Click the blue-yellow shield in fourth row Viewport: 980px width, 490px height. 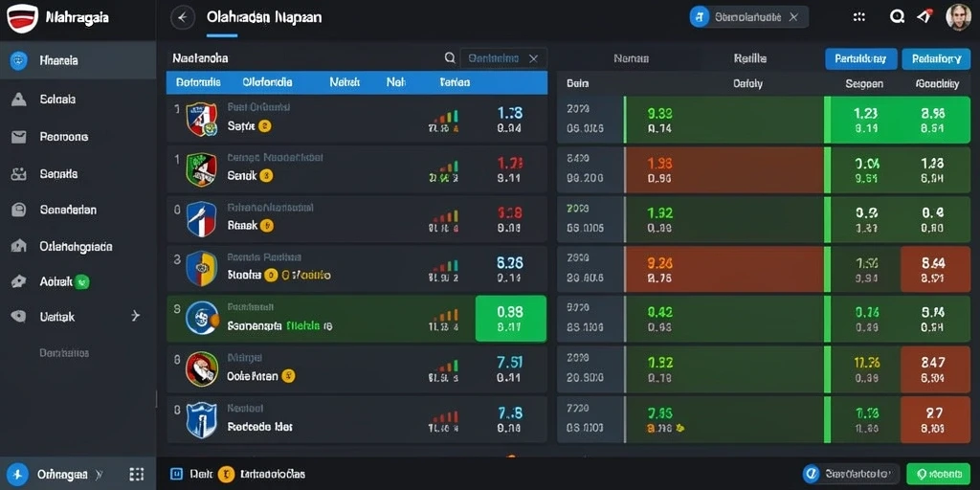[x=201, y=268]
